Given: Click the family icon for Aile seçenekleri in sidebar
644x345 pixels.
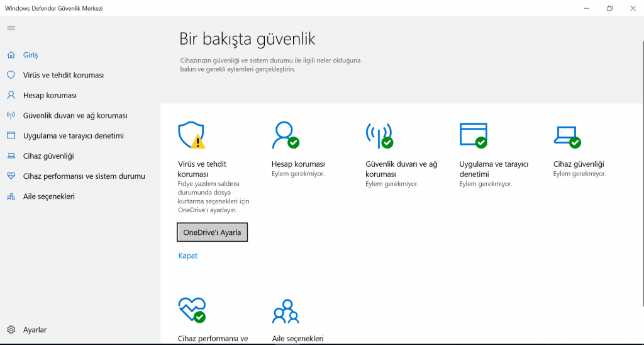Looking at the screenshot, I should tap(11, 196).
